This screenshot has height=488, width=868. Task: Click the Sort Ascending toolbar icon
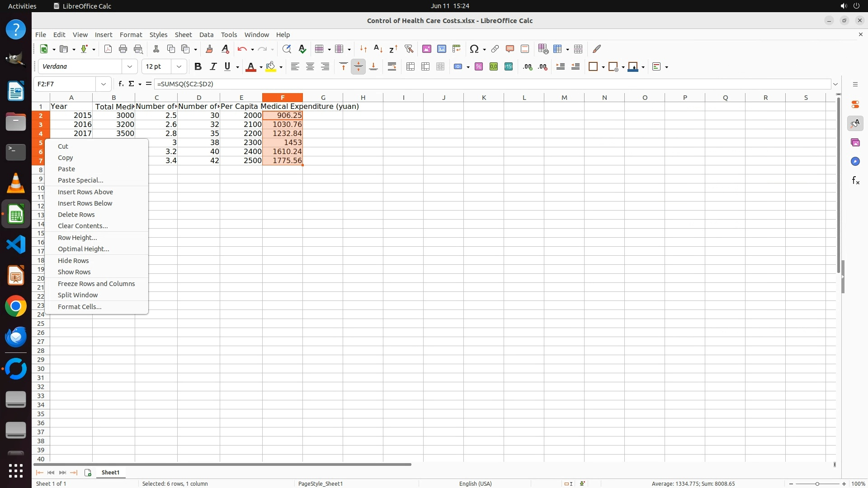[x=378, y=49]
